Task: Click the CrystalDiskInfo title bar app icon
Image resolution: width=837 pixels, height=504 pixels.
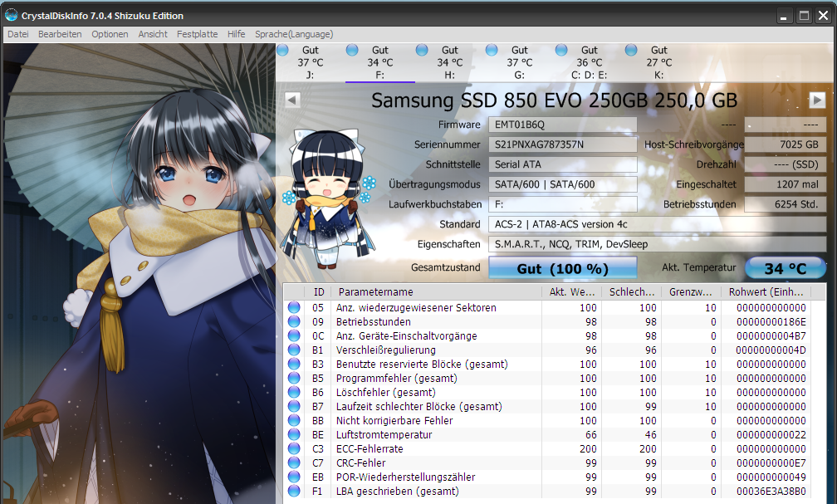Action: click(x=12, y=16)
